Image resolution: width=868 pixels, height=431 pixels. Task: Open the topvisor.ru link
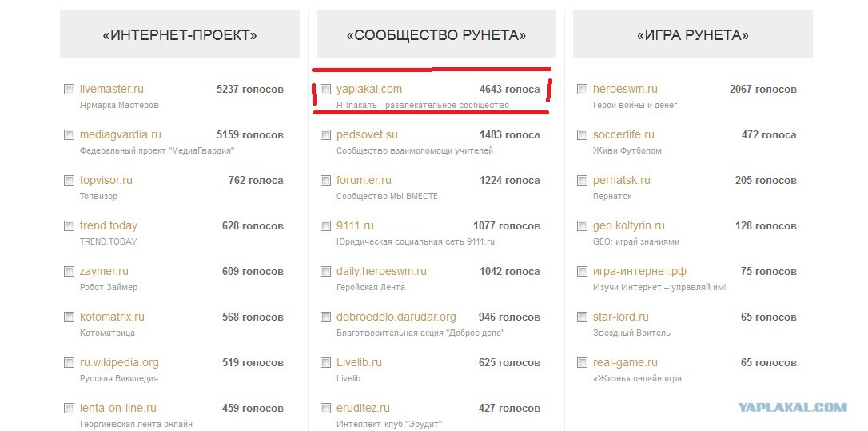click(106, 180)
